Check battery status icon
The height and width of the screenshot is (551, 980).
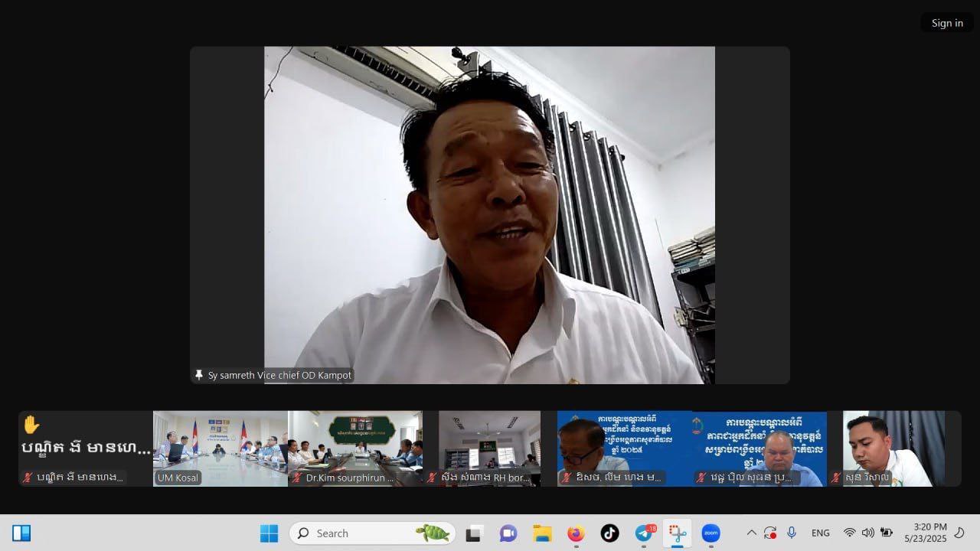[887, 533]
